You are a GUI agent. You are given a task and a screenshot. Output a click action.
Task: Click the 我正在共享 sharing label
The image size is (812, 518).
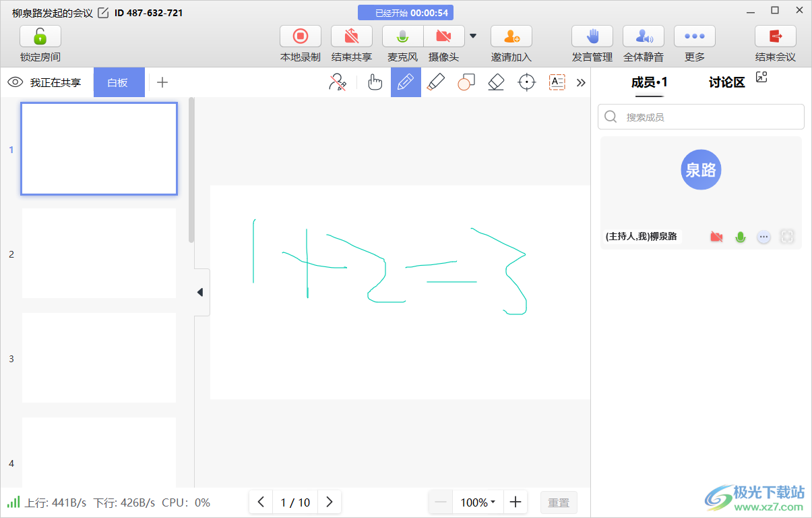coord(55,82)
